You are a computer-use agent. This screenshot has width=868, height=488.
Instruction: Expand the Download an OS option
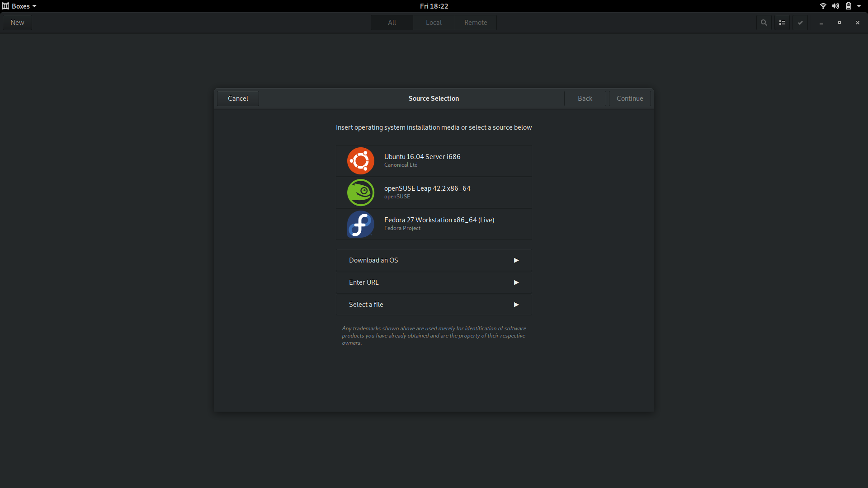tap(434, 260)
